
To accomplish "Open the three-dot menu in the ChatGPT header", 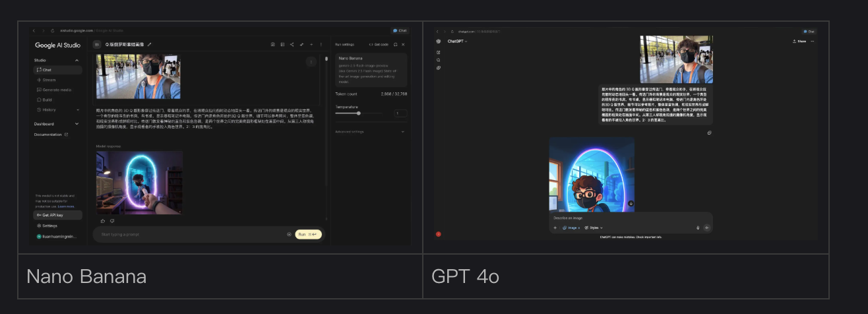I will (813, 42).
